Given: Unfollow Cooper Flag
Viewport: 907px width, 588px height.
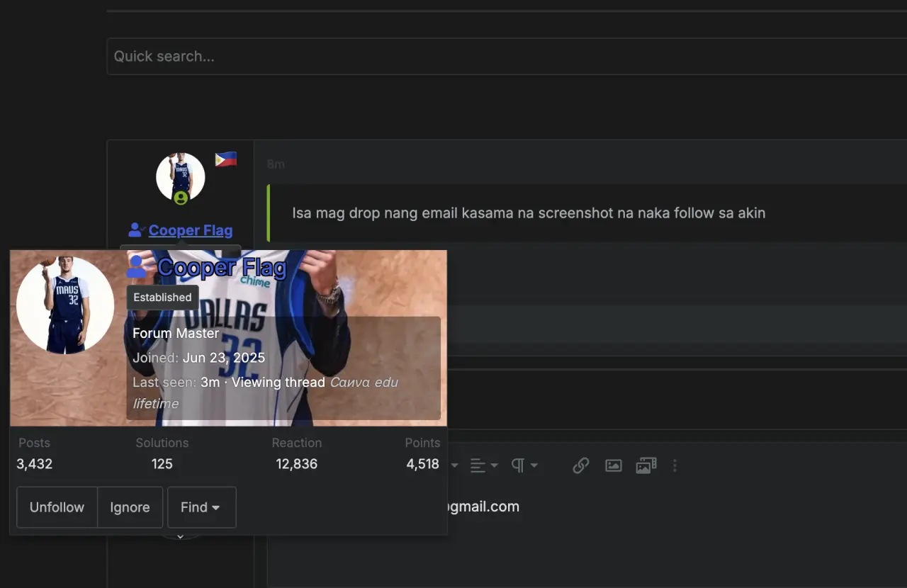Looking at the screenshot, I should pyautogui.click(x=57, y=507).
